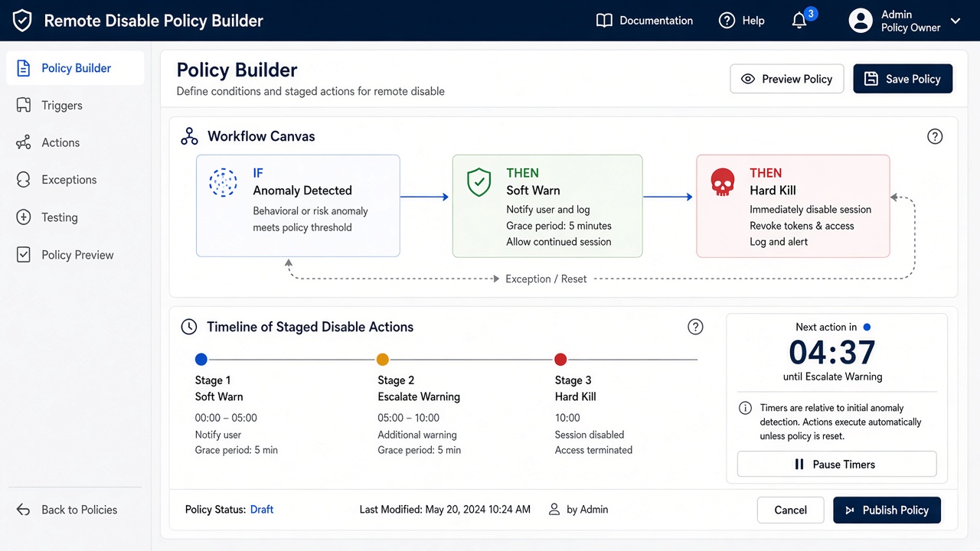Click the Pause Timers button
This screenshot has height=551, width=980.
pos(836,465)
